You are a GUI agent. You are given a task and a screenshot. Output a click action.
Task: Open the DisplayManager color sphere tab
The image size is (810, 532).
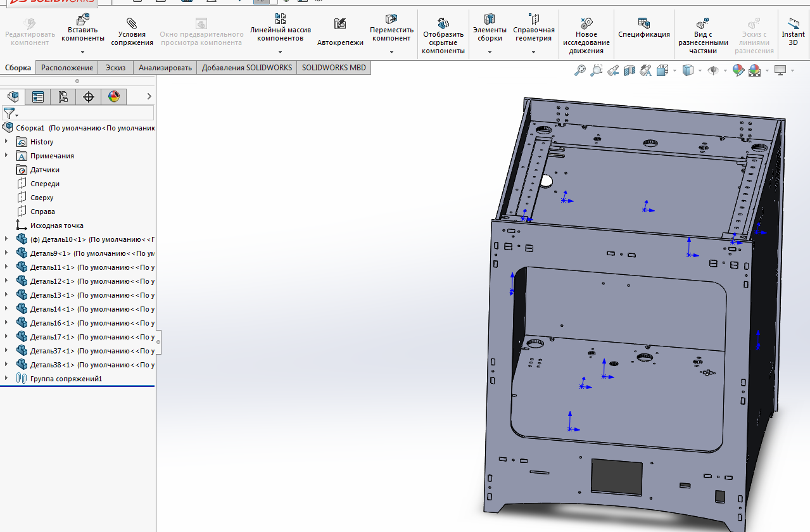114,97
